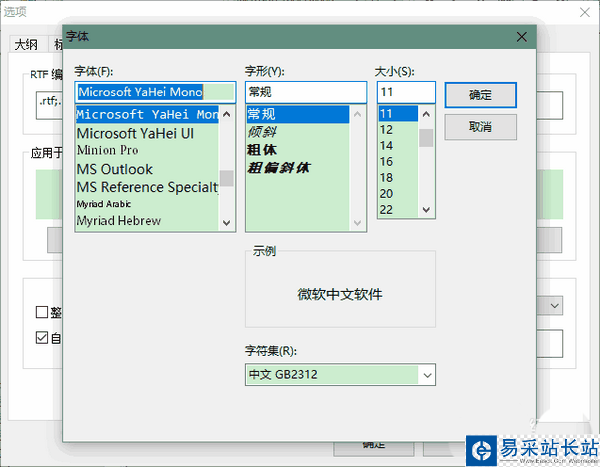Select 粗偏斜体 bold italic style
The image size is (600, 467).
click(298, 168)
